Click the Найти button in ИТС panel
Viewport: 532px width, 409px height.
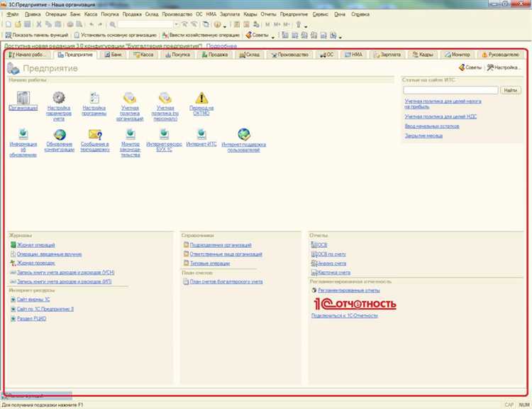[x=510, y=90]
